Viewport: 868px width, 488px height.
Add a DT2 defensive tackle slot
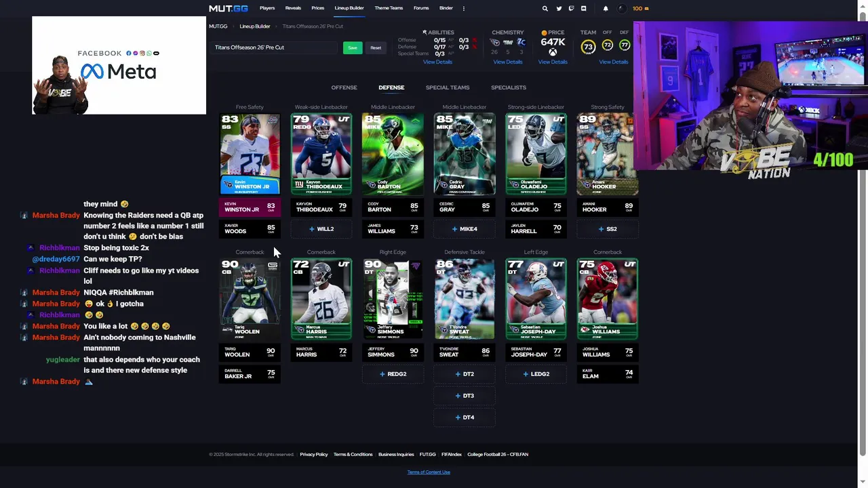pos(465,374)
